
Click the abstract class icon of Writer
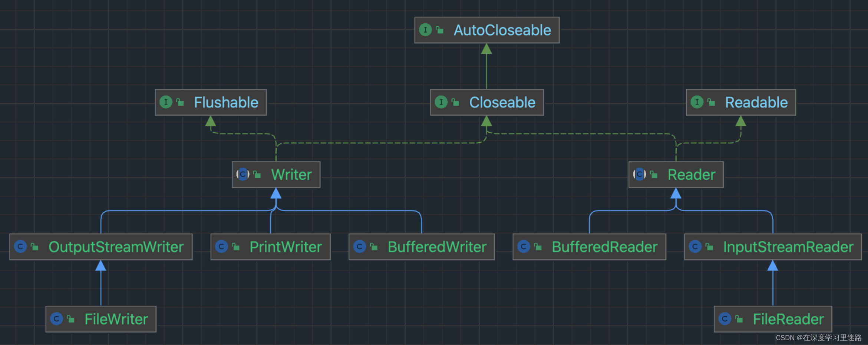point(243,174)
